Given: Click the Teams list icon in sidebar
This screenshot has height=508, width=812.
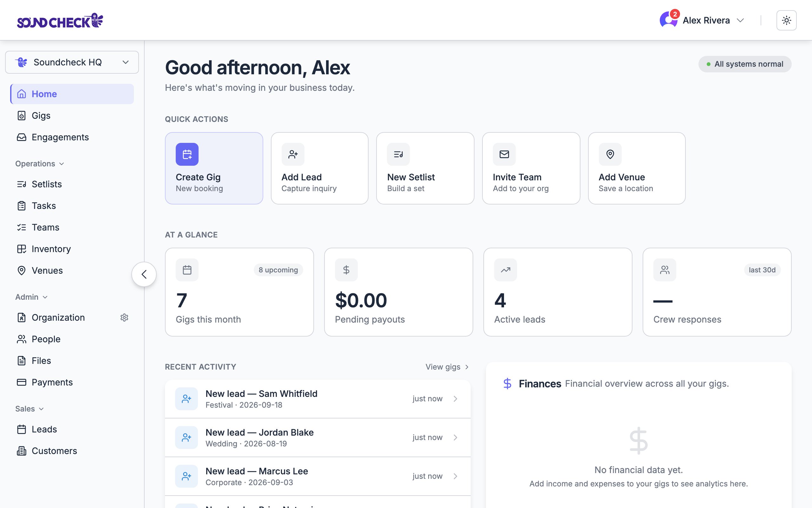Looking at the screenshot, I should 22,227.
